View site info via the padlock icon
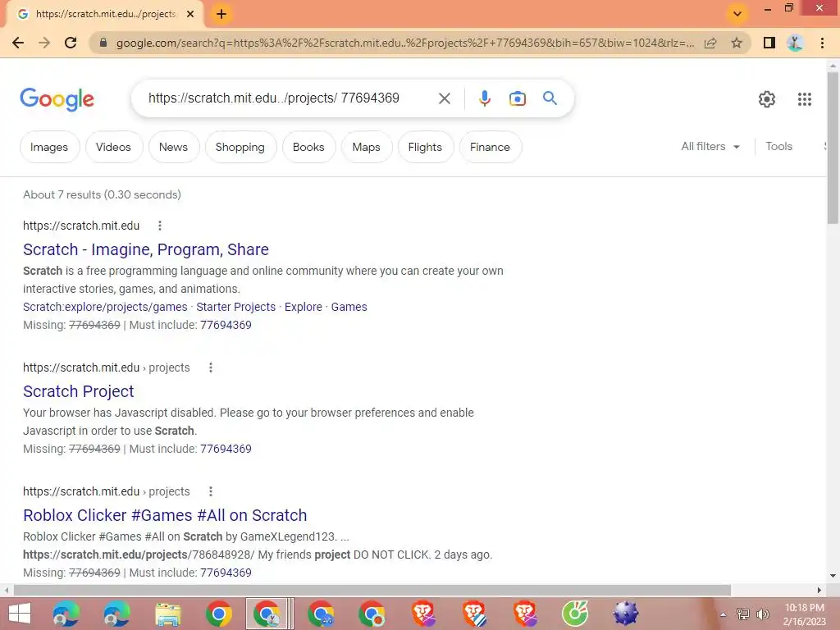Viewport: 840px width, 630px height. click(x=103, y=43)
